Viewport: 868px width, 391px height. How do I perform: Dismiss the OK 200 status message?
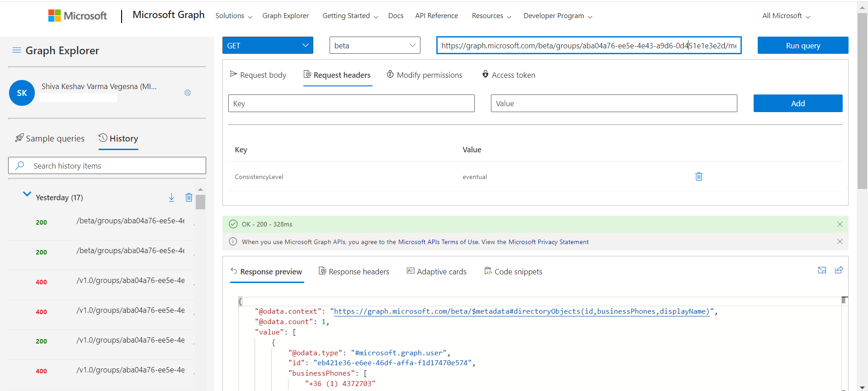[840, 224]
